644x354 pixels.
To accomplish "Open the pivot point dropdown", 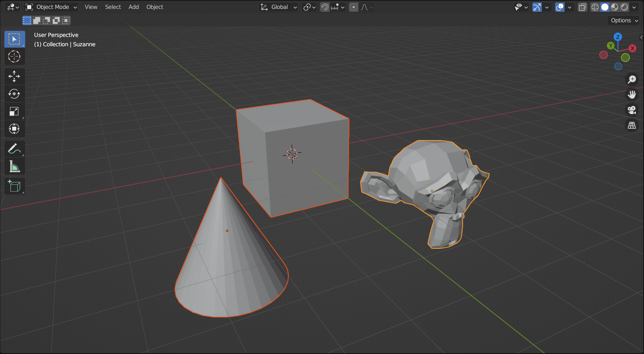I will click(x=309, y=7).
